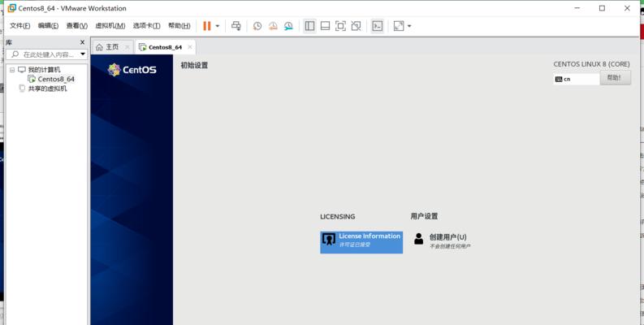The image size is (644, 325).
Task: Click the 帮助! help button
Action: pyautogui.click(x=616, y=78)
